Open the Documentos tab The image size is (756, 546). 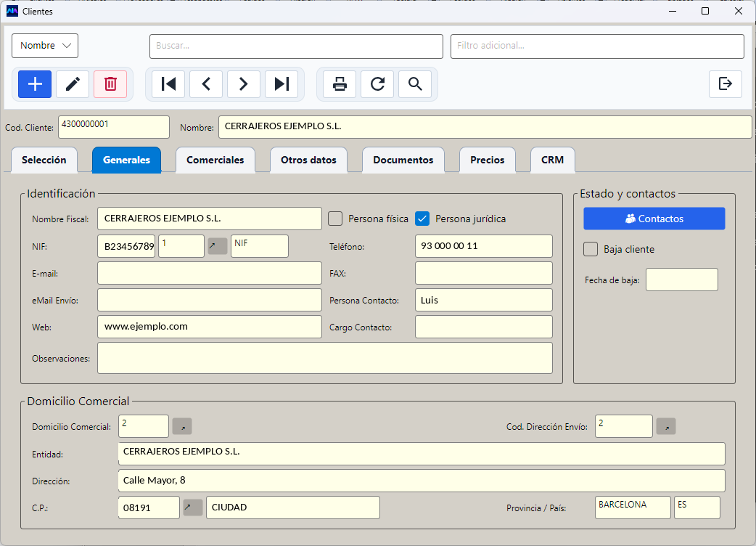point(403,160)
